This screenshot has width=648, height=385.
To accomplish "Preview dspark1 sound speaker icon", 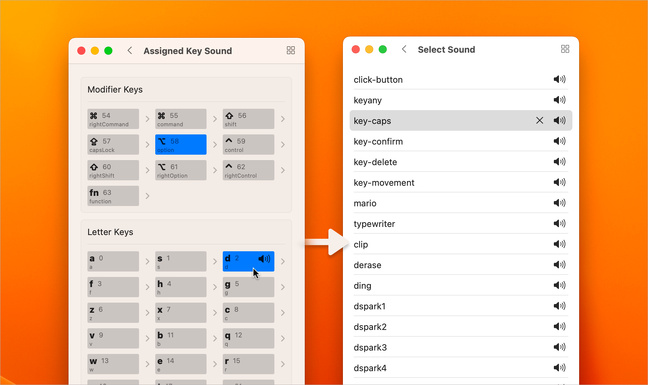I will [x=560, y=306].
